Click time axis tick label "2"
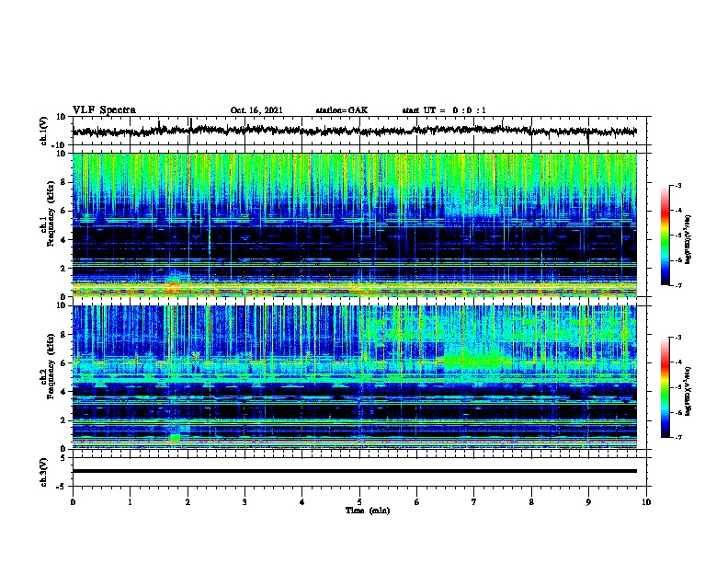728x563 pixels. 188,502
